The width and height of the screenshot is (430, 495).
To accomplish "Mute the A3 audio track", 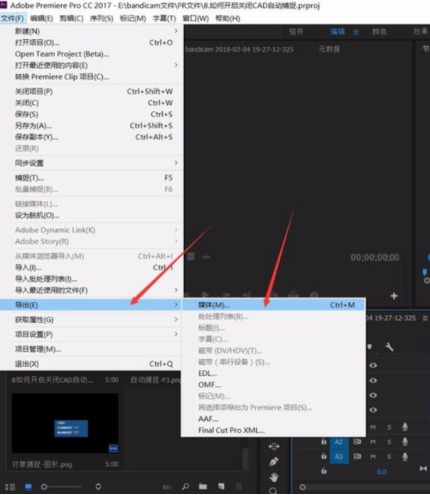I will [373, 456].
